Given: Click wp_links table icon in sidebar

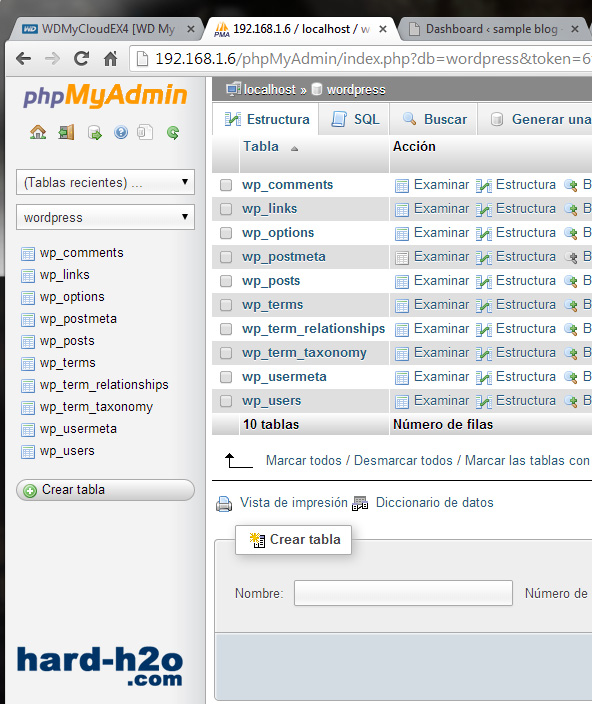Looking at the screenshot, I should point(28,276).
